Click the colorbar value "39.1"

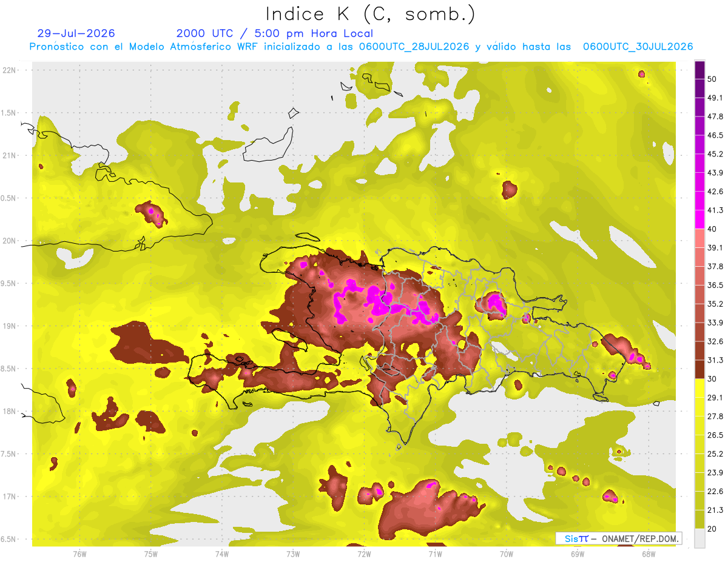pyautogui.click(x=715, y=247)
